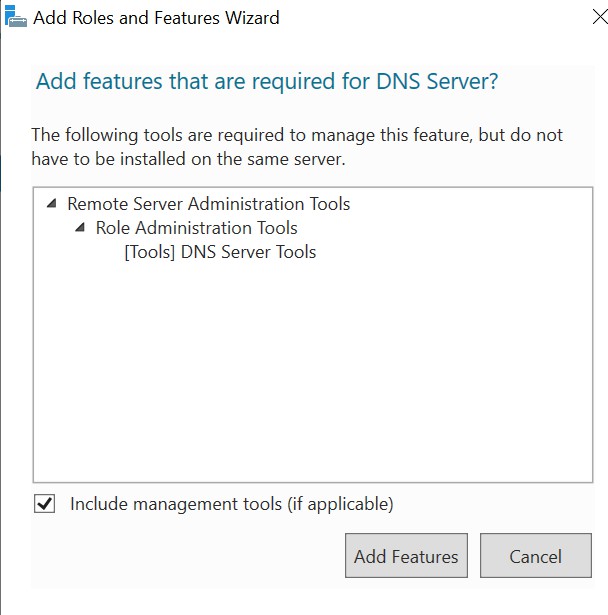Screen dimensions: 608x615
Task: Uncheck the Include management tools checkbox
Action: point(44,504)
